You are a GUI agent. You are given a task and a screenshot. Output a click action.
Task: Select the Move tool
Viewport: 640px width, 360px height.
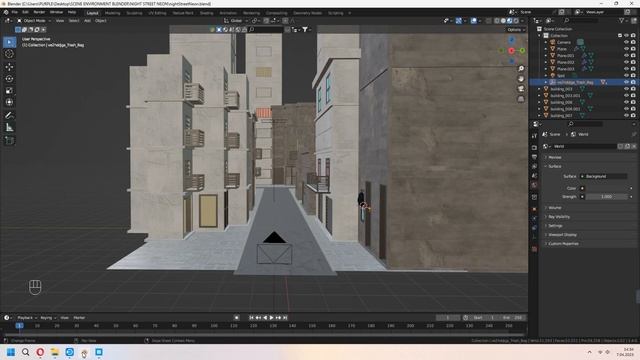tap(9, 67)
